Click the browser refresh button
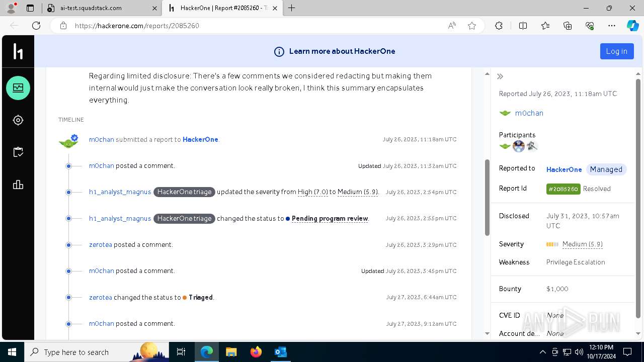Viewport: 644px width, 362px height. pyautogui.click(x=36, y=26)
